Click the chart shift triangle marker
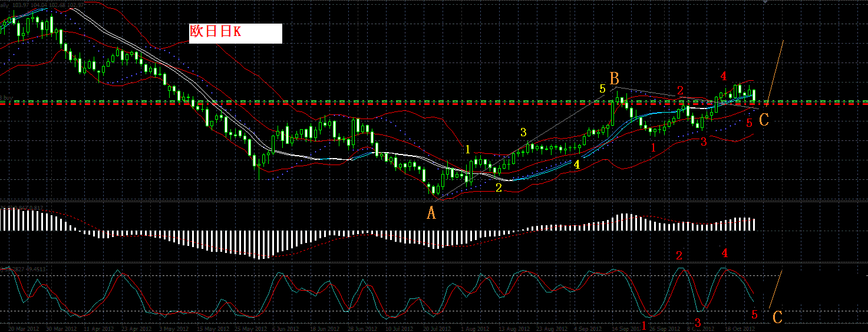Screen dimensions: 868x332 [765, 2]
